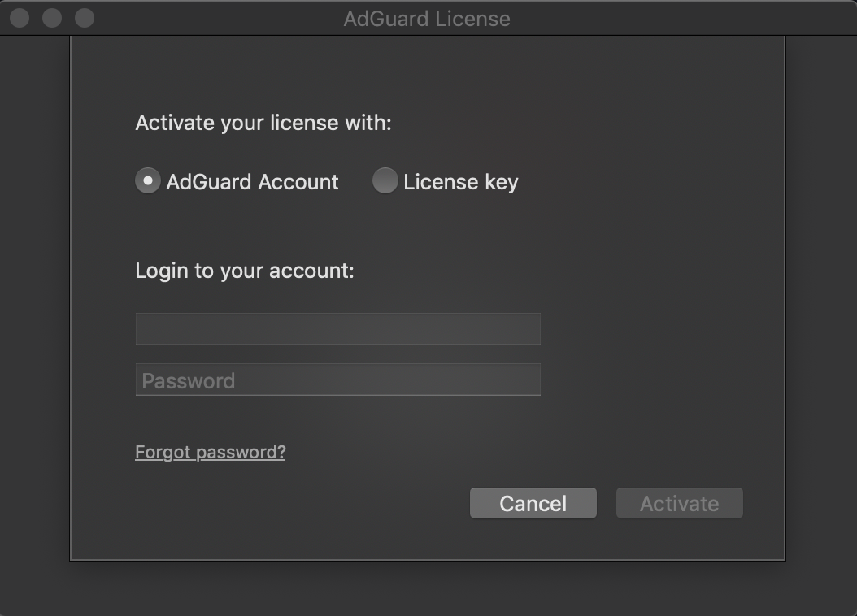The width and height of the screenshot is (857, 616).
Task: Click the "Activate your license with:" heading
Action: (x=263, y=123)
